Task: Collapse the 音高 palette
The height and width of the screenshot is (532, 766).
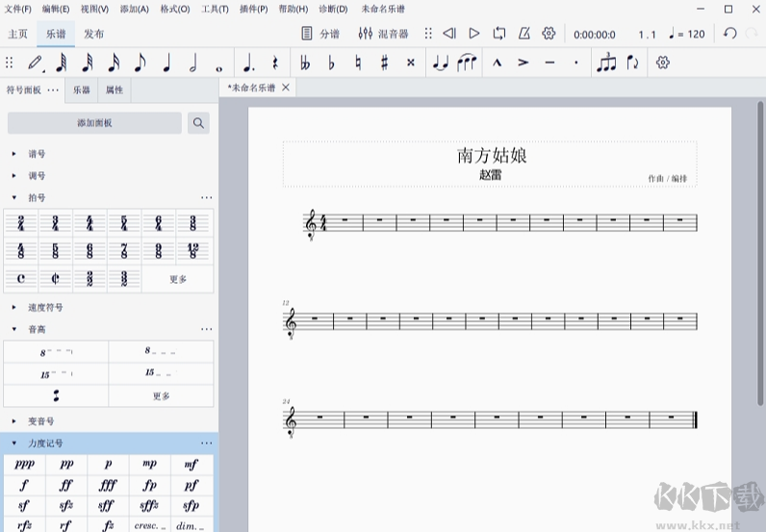Action: click(x=14, y=330)
